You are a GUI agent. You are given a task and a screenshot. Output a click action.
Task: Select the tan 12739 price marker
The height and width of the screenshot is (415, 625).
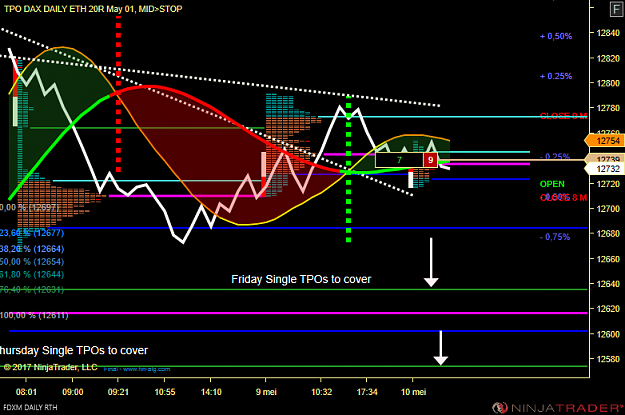[x=605, y=159]
